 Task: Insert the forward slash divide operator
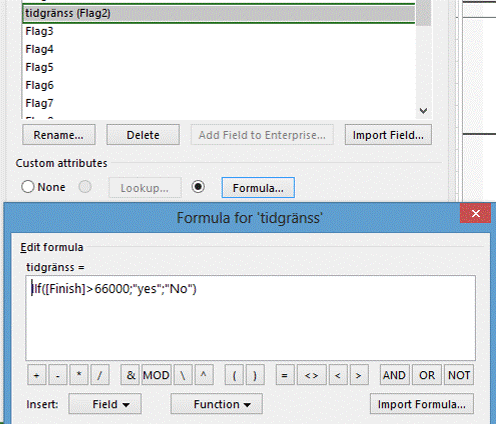pos(100,375)
